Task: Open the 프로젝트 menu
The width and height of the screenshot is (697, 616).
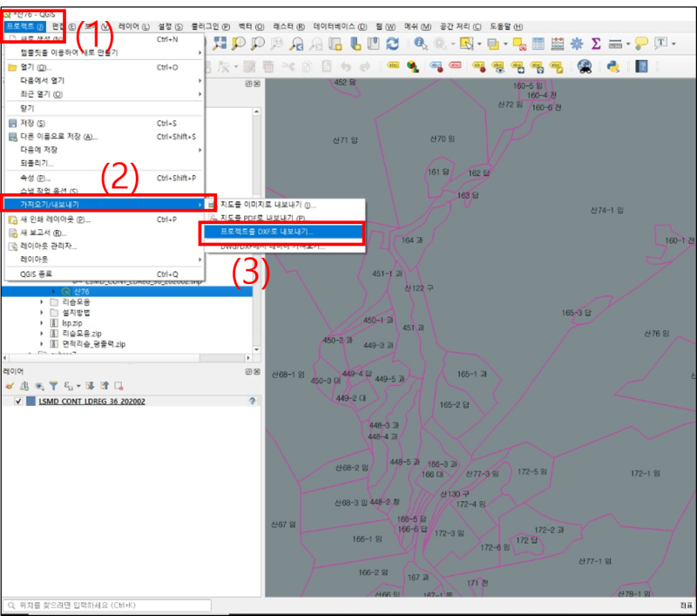Action: tap(25, 26)
